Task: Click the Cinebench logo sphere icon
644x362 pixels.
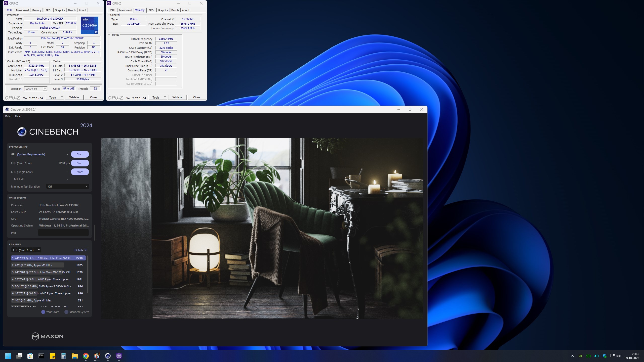Action: point(22,132)
